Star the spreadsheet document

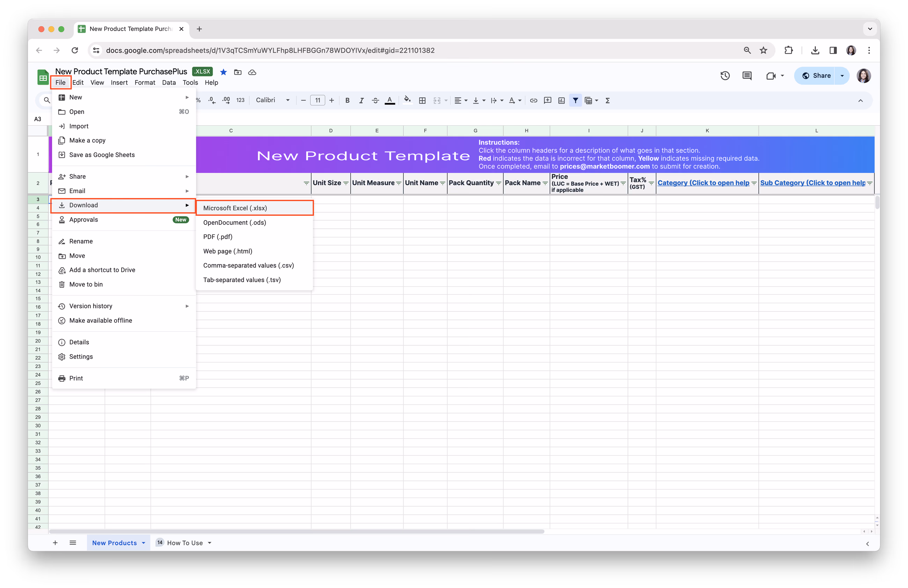[224, 72]
